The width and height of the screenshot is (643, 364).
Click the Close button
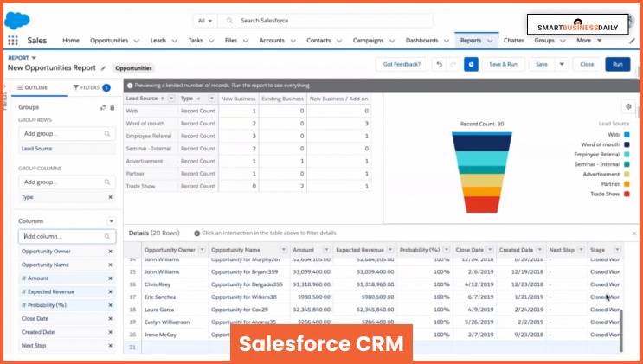click(587, 64)
